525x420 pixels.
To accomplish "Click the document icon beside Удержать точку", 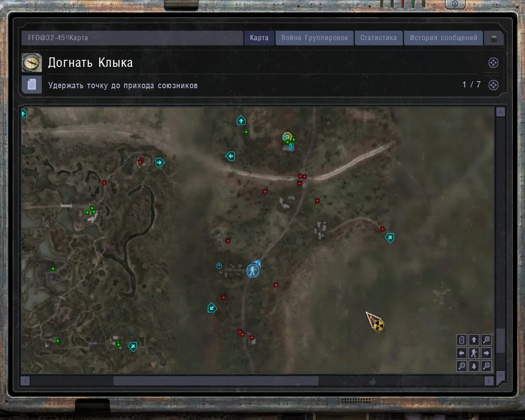I will 32,85.
